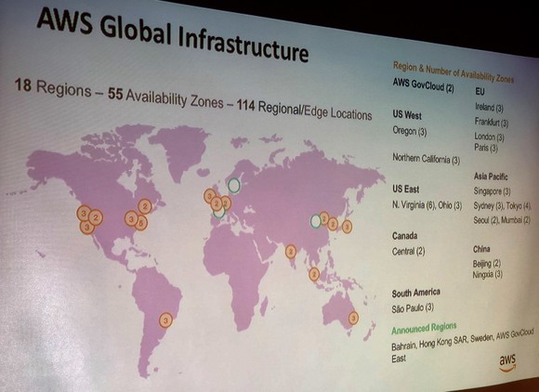Click 'AWS GovCloud (2)' in the list
Image resolution: width=539 pixels, height=392 pixels.
coord(423,85)
